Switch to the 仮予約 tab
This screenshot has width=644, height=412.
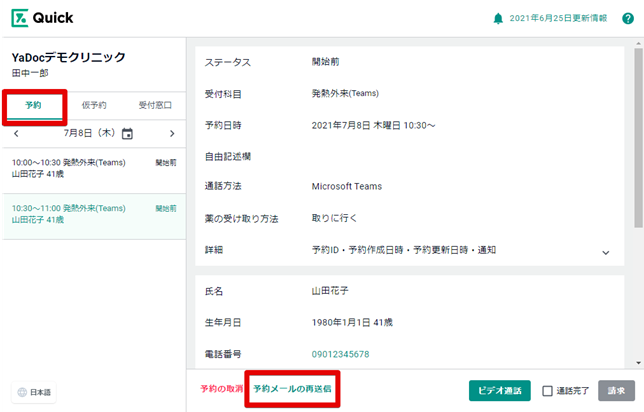(x=94, y=105)
